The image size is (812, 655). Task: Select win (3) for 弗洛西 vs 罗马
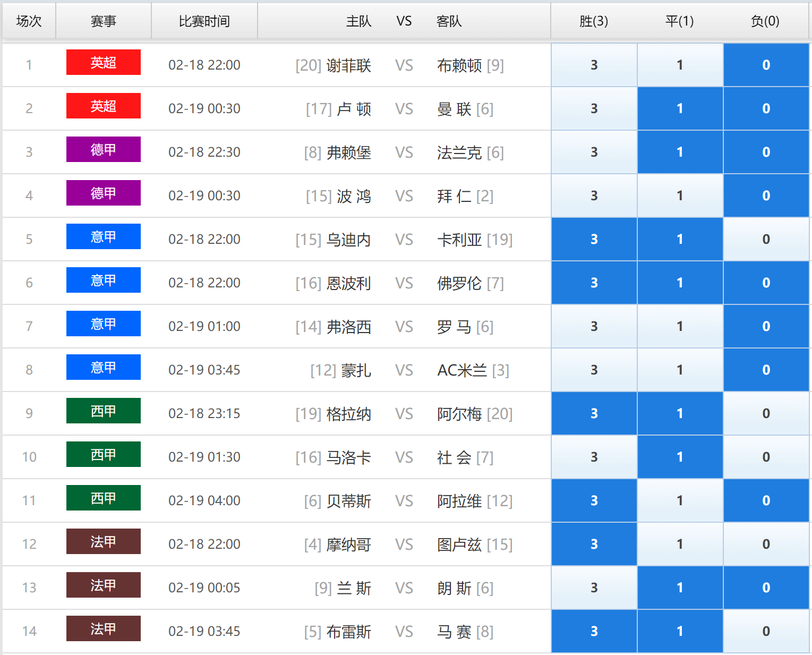(x=594, y=326)
